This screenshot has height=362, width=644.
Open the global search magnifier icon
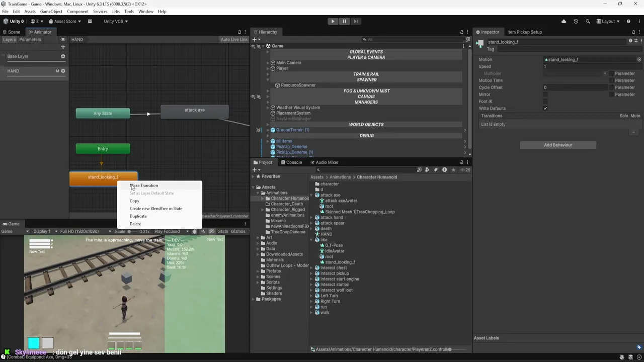(588, 21)
